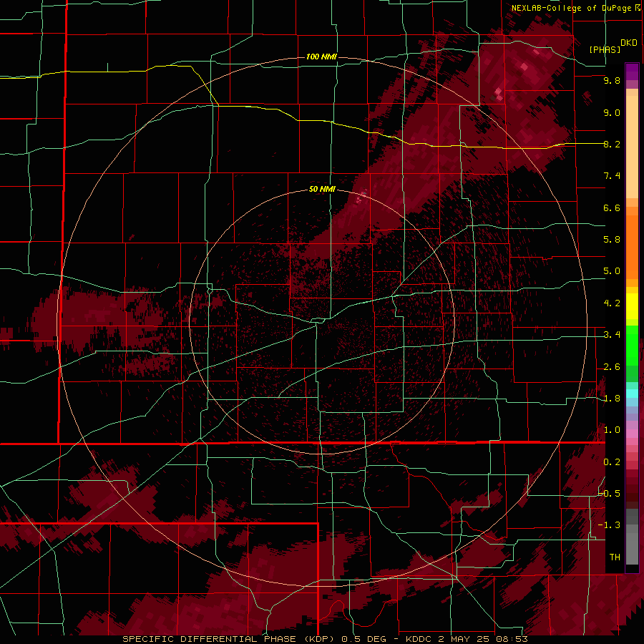Click the 3.4 value on the color scale

pos(612,335)
